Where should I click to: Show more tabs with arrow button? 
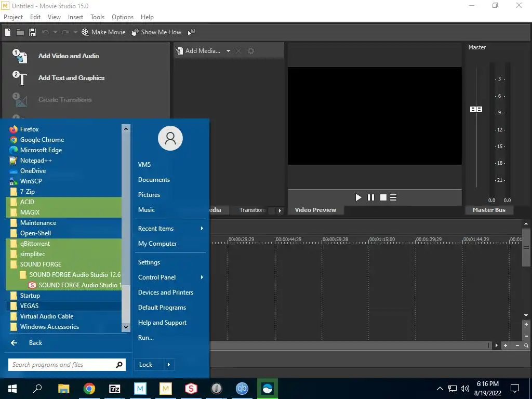pos(280,210)
